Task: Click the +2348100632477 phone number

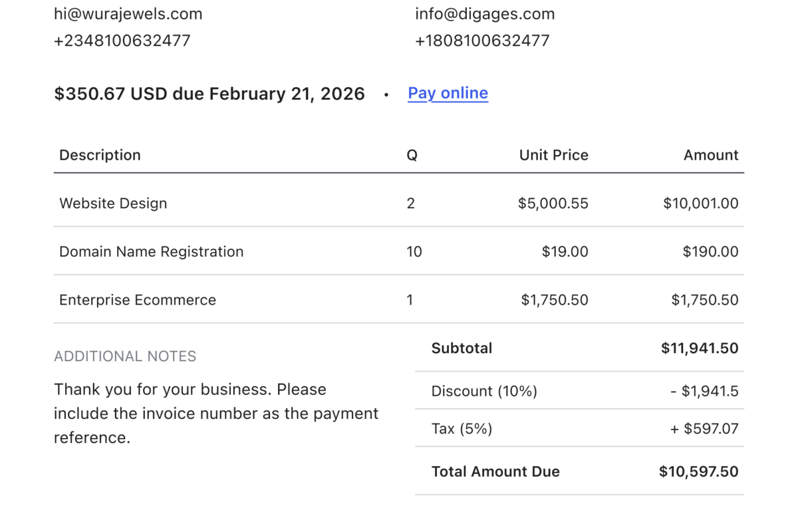Action: tap(122, 41)
